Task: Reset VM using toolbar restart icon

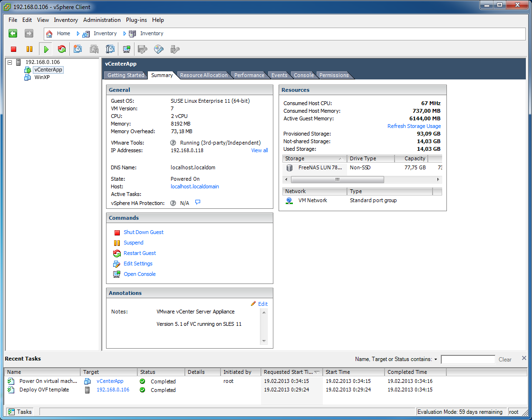Action: [61, 49]
